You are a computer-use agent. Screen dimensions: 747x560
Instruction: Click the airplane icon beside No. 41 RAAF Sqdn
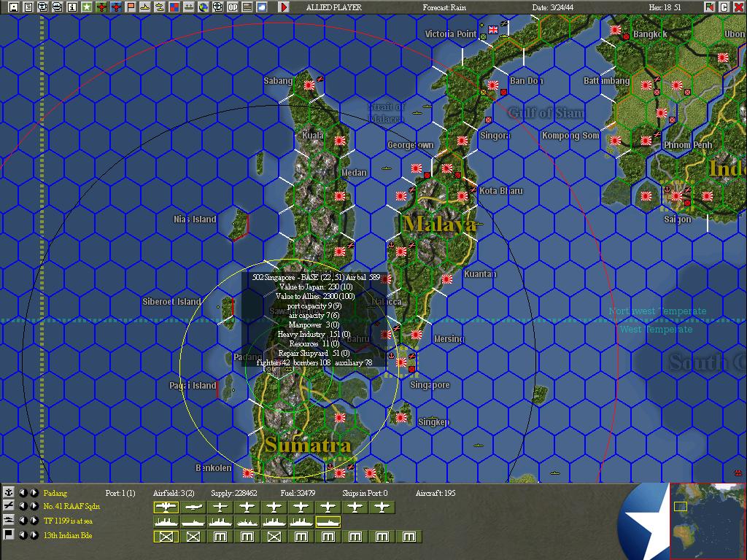8,506
